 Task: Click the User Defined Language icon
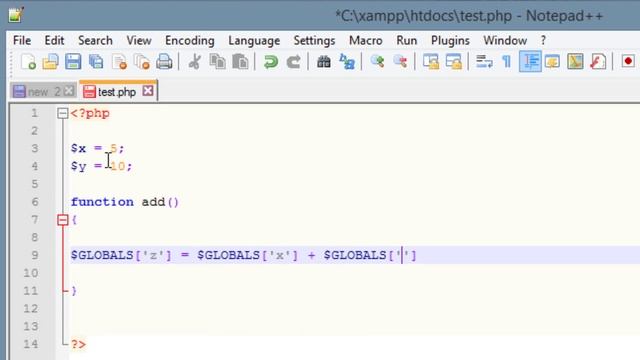tap(552, 62)
